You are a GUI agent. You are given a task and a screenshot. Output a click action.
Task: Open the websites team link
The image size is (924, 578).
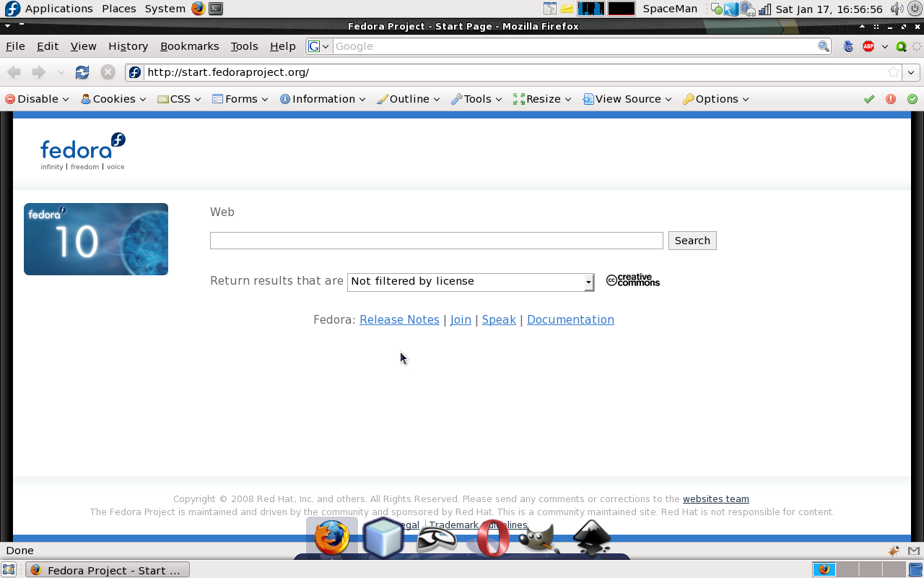click(715, 499)
